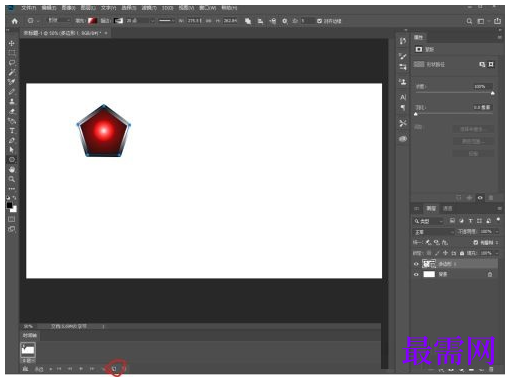Image resolution: width=514 pixels, height=382 pixels.
Task: Select timeline frame 1 thumbnail
Action: coord(28,350)
